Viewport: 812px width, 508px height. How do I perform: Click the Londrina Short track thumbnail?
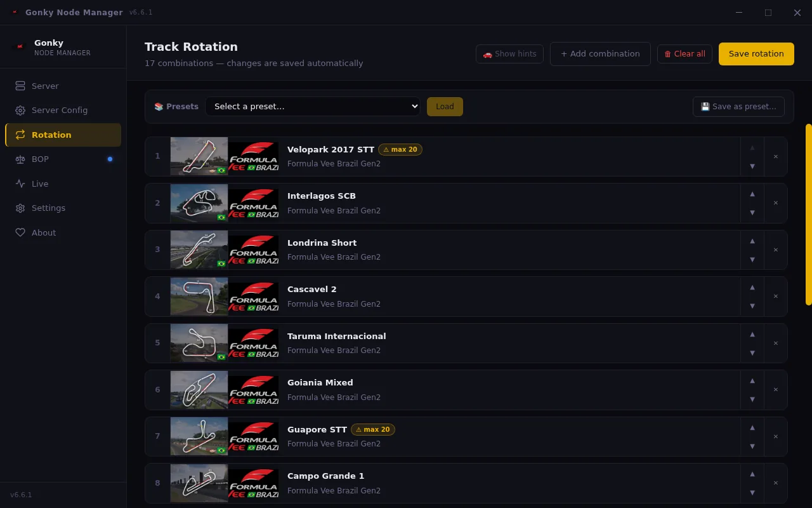click(x=199, y=250)
